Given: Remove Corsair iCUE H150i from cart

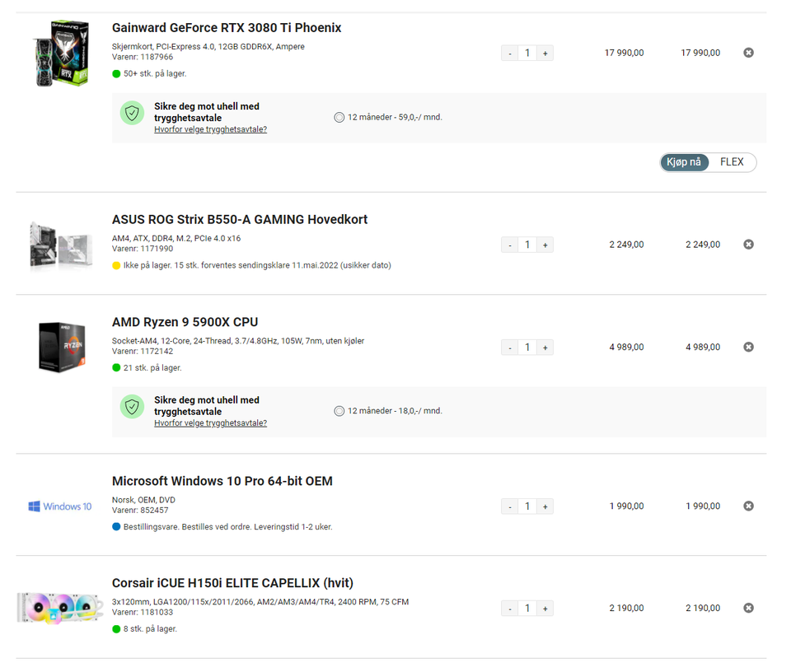Looking at the screenshot, I should [748, 608].
